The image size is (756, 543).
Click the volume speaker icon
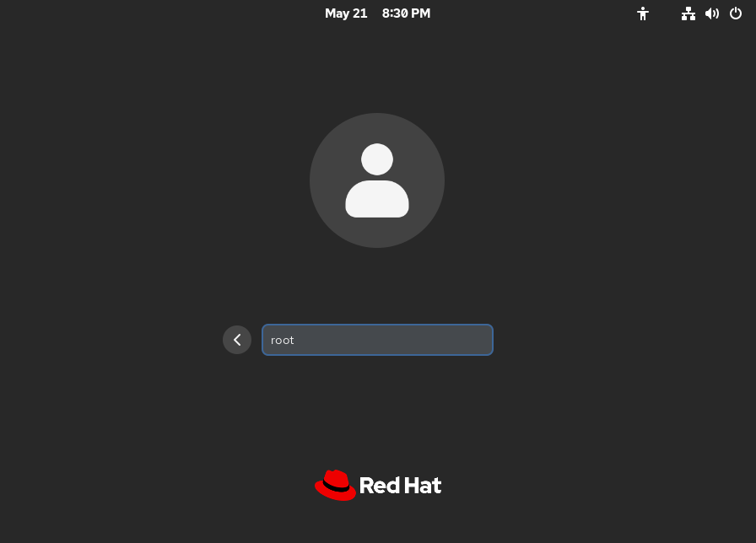[x=712, y=13]
